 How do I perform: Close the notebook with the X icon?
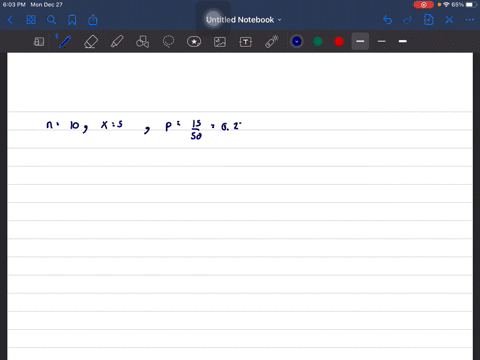pos(449,20)
